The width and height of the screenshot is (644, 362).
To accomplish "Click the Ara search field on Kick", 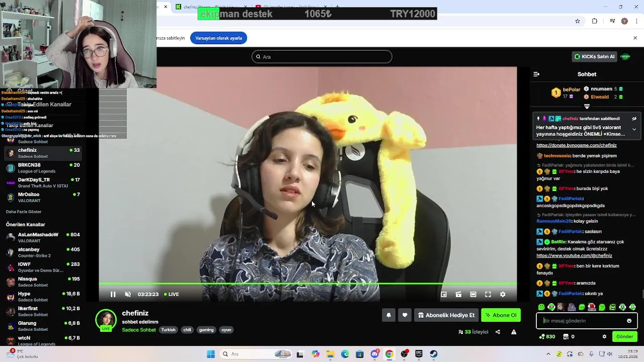I will (322, 57).
